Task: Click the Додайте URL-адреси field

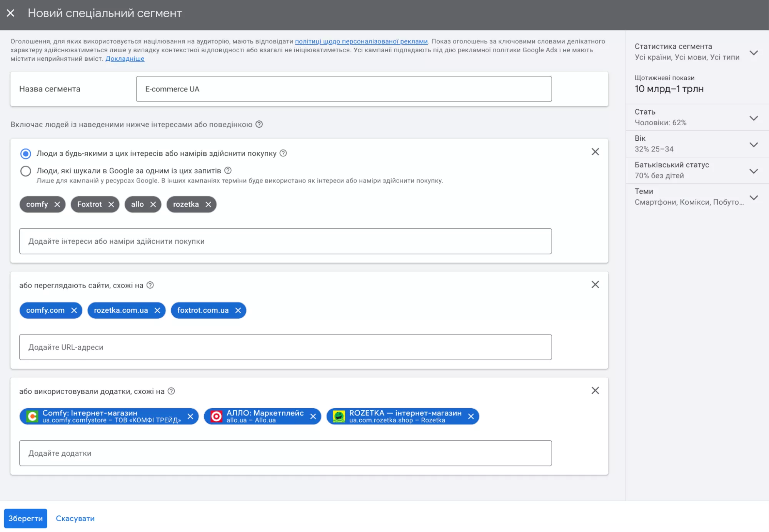Action: (x=285, y=347)
